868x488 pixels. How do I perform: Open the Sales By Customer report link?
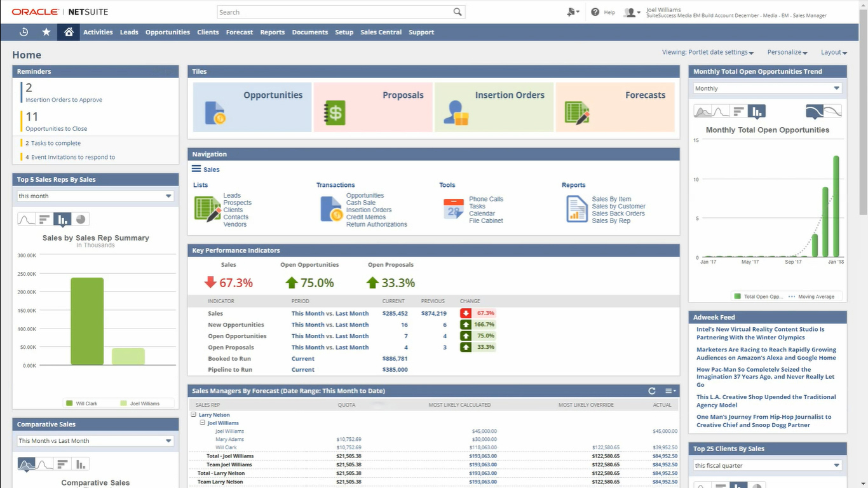618,207
